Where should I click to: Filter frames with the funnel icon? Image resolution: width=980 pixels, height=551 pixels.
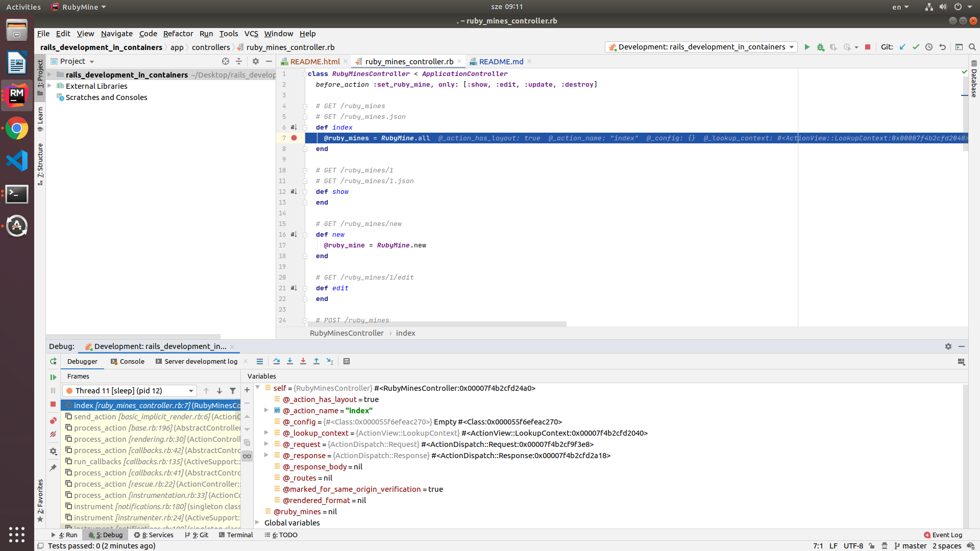233,391
